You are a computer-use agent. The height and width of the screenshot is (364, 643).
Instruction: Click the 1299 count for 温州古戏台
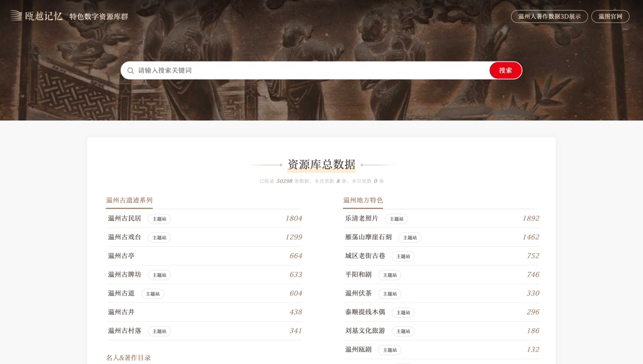click(x=294, y=237)
